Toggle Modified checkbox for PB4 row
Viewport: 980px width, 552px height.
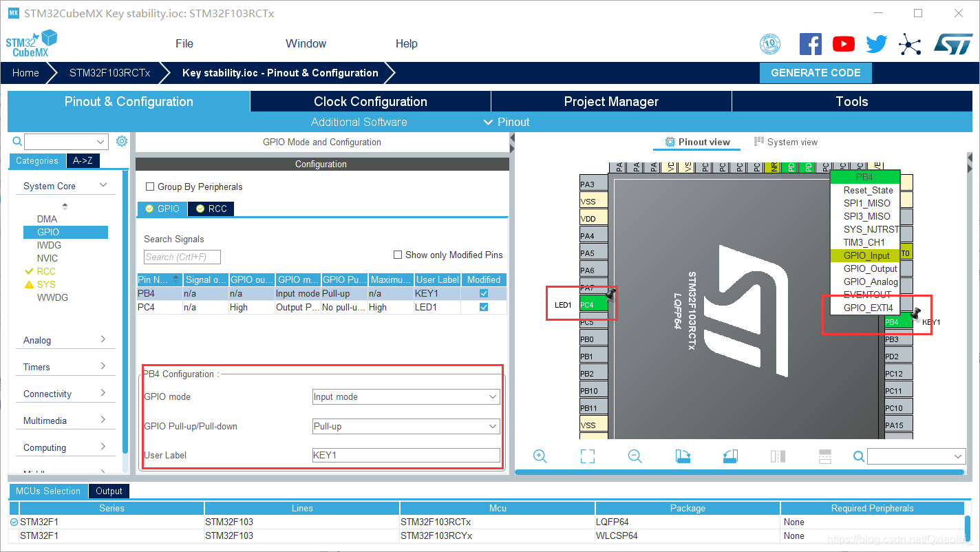click(x=484, y=293)
